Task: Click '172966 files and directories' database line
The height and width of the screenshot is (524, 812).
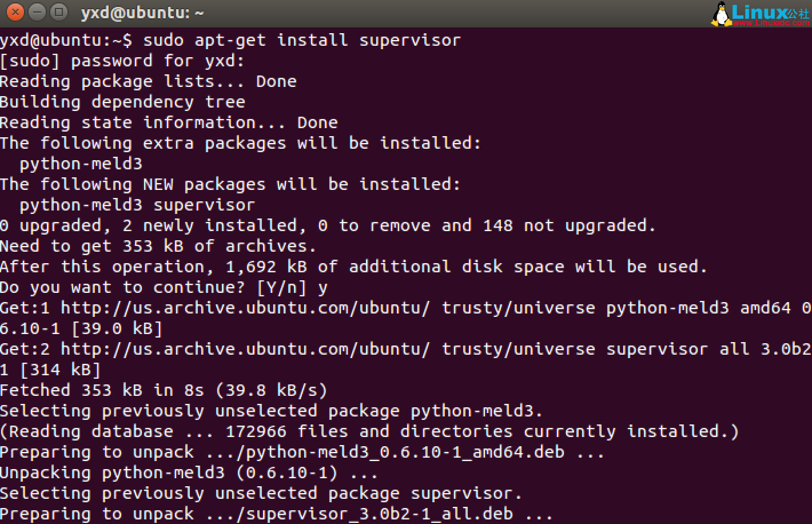Action: (x=369, y=431)
